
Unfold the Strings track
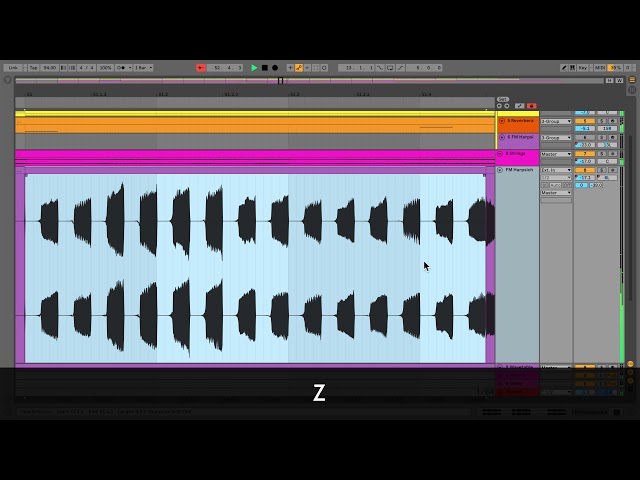pos(500,154)
